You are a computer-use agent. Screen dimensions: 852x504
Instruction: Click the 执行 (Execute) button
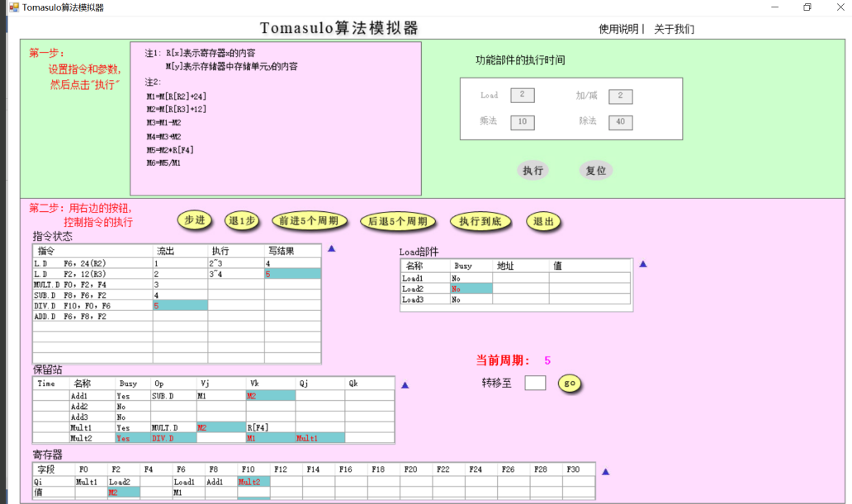[532, 170]
